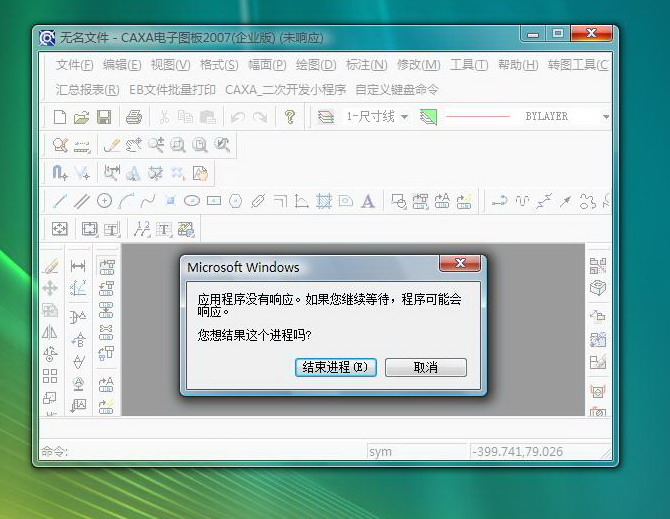Click the Move arrows tool in left panel
Screen dimensions: 670x519
pos(50,288)
